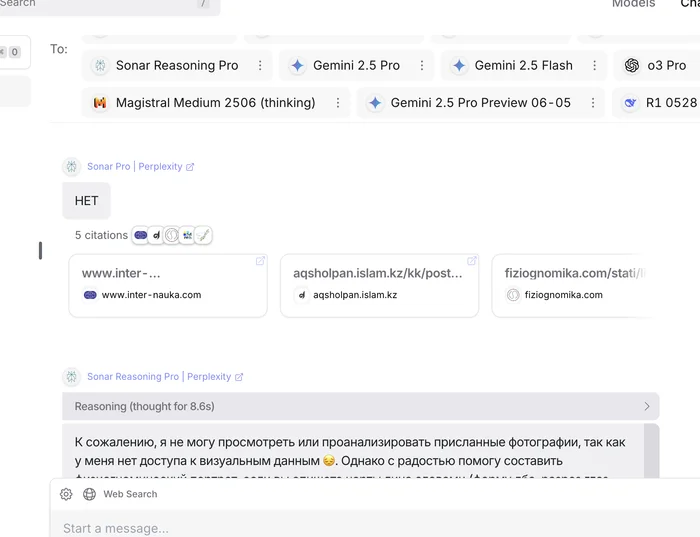Click the settings gear above message box
Viewport: 700px width, 537px height.
pos(66,494)
